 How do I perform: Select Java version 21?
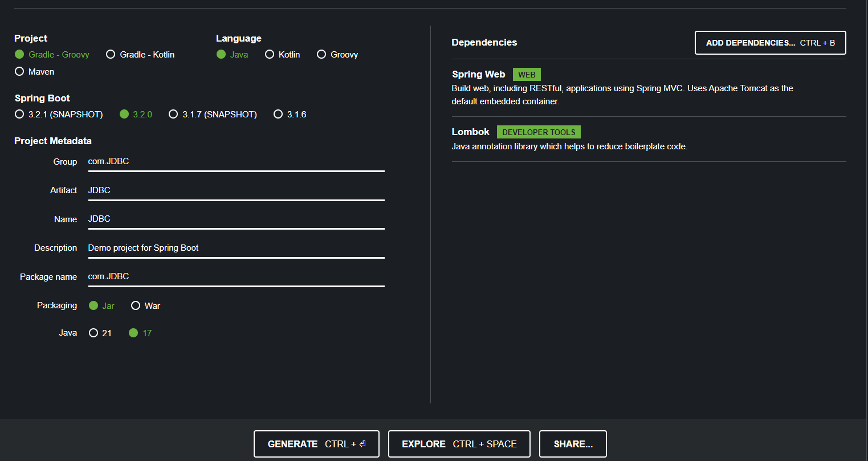pos(100,333)
